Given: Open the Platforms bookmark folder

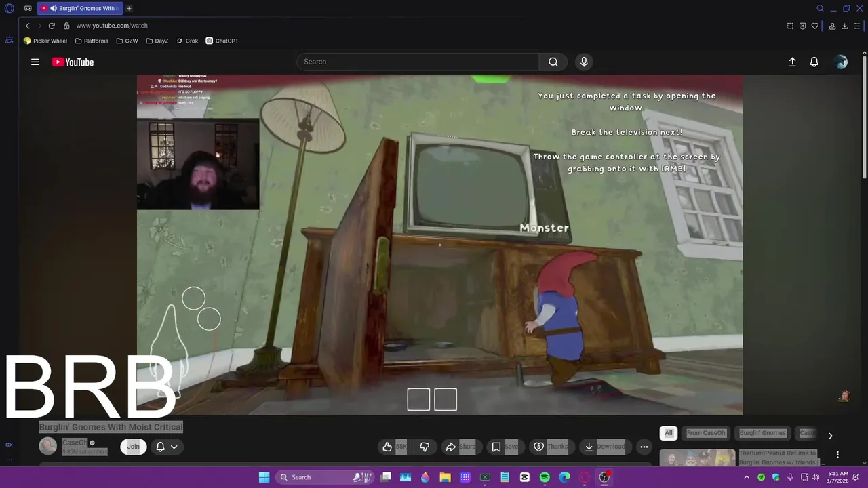Looking at the screenshot, I should click(x=92, y=41).
